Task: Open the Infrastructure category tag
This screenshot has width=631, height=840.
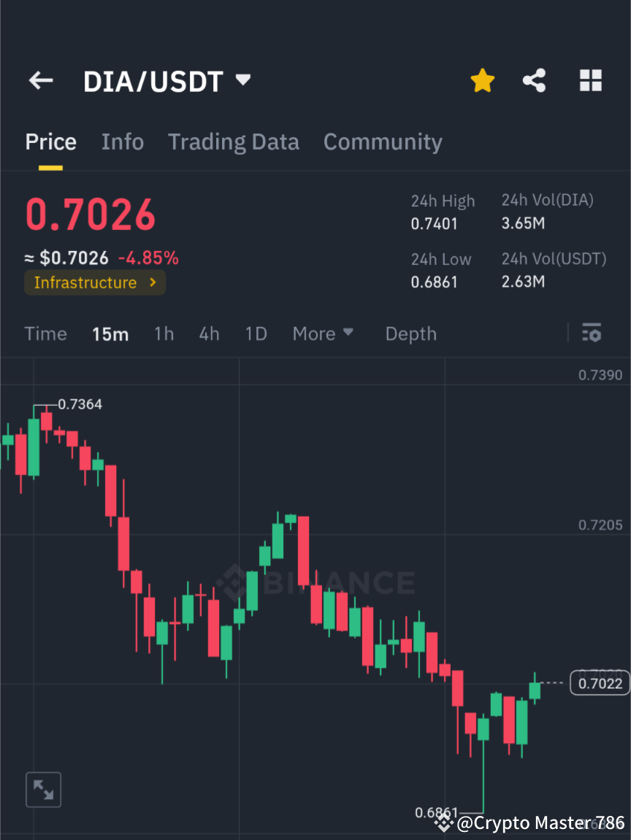Action: click(95, 282)
